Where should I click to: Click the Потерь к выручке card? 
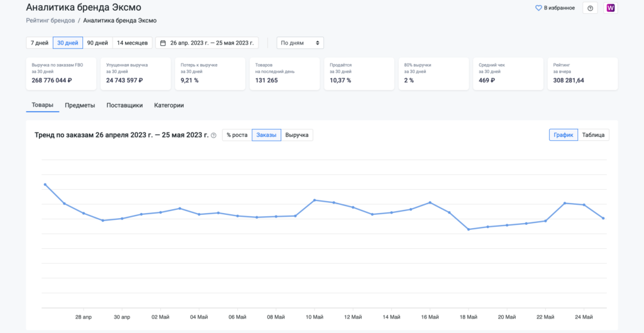click(x=210, y=74)
